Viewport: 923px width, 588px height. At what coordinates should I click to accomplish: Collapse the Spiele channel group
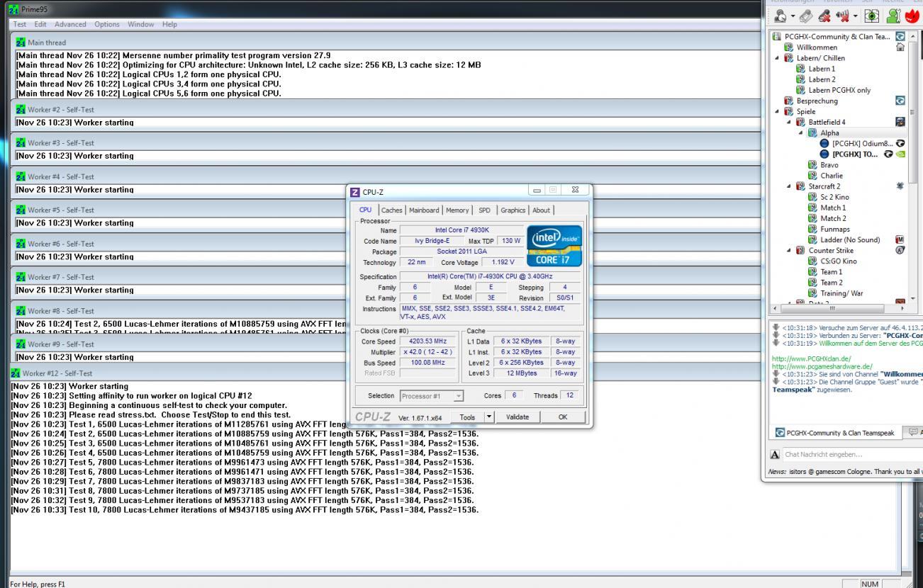pos(778,111)
